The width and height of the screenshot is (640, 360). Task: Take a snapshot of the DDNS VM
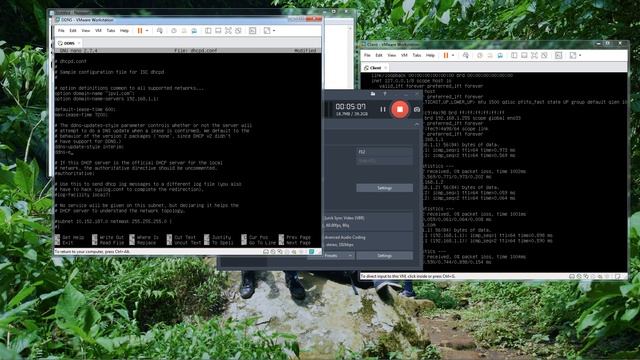(x=174, y=31)
